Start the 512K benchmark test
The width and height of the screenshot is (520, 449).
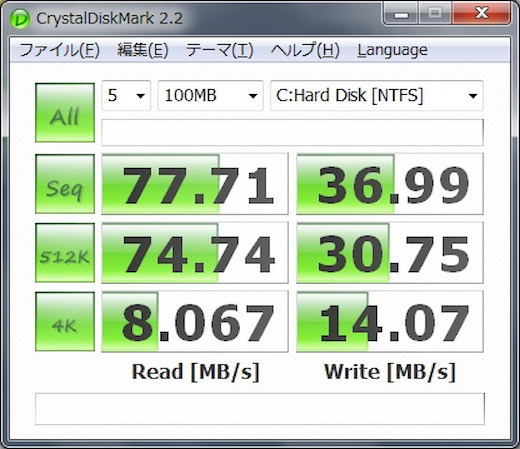[65, 253]
